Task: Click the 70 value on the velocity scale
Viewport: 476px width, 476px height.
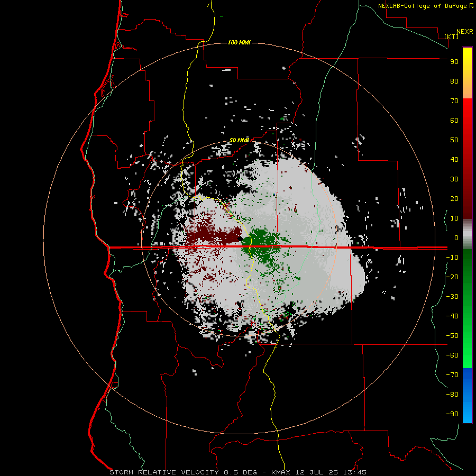Action: tap(454, 101)
